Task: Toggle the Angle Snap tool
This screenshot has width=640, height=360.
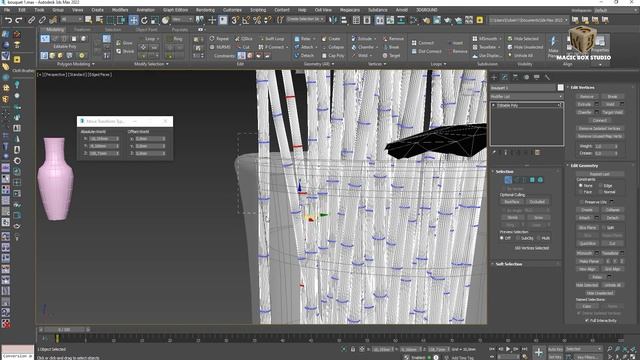Action: [x=246, y=20]
